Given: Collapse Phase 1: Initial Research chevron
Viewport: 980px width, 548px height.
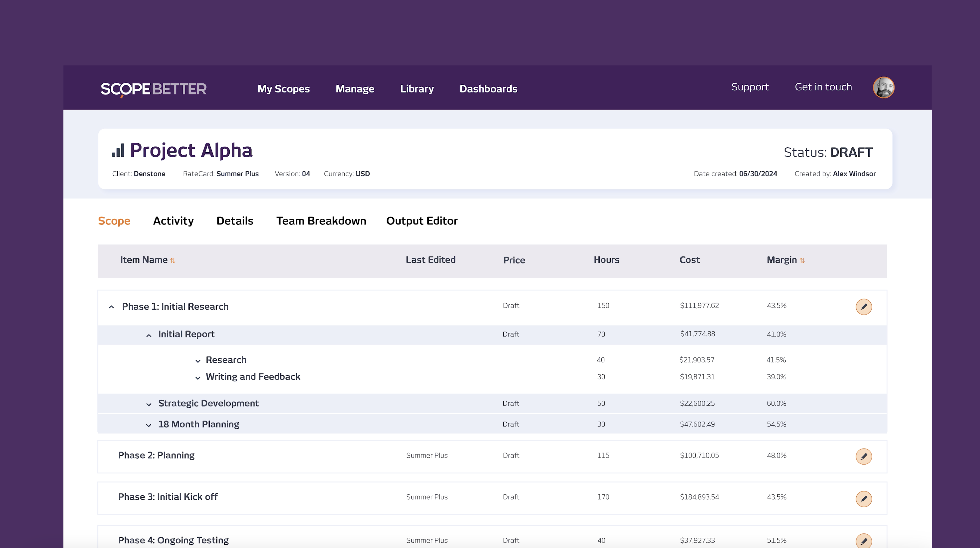Looking at the screenshot, I should 111,307.
